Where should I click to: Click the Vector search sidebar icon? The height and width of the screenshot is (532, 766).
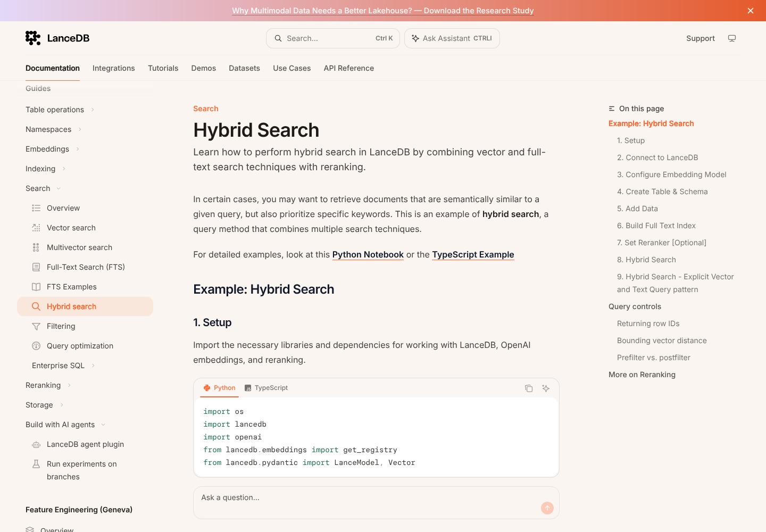pyautogui.click(x=36, y=228)
